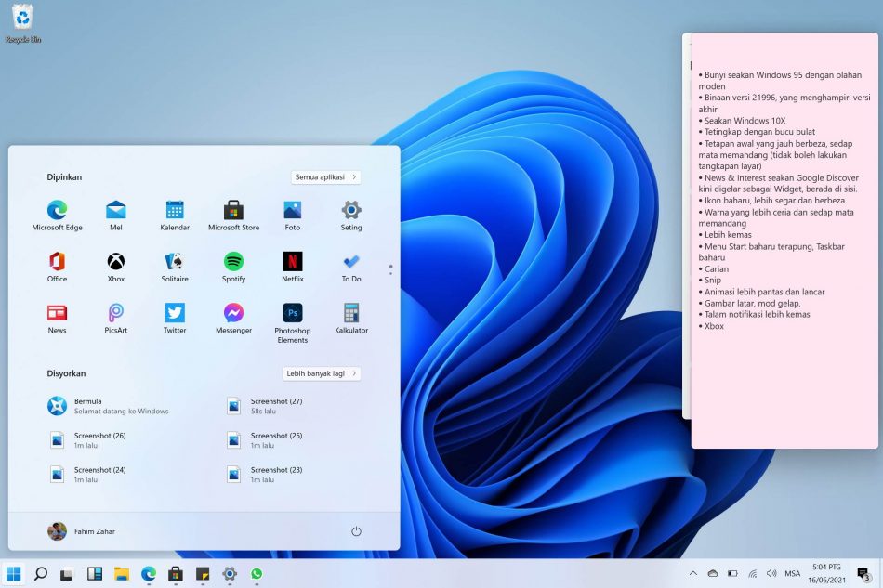Click the 'Dipinkan' section heading
The height and width of the screenshot is (588, 883).
[64, 177]
